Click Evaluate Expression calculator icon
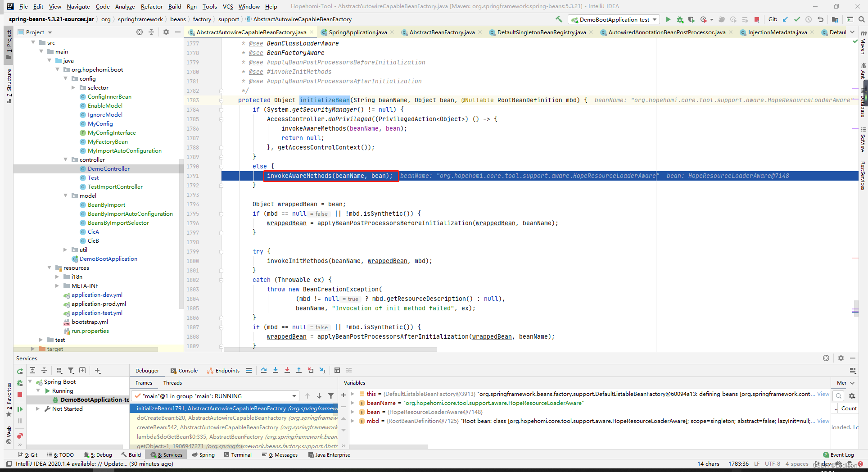 337,370
